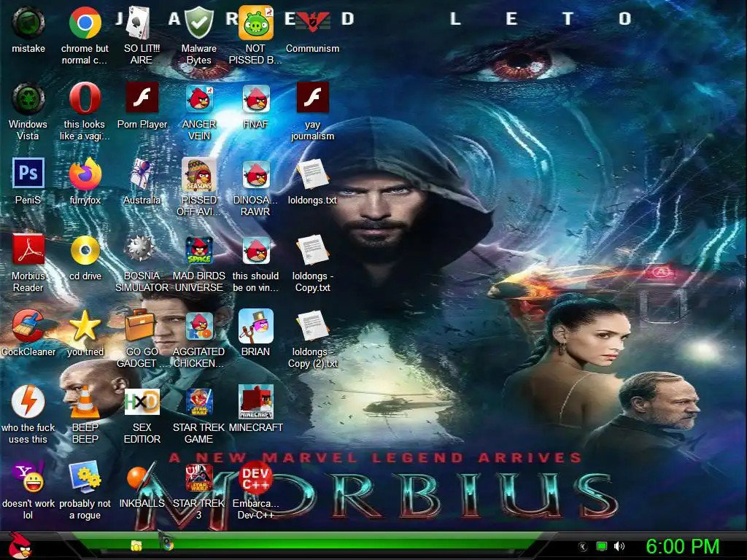Open the 'mistake' desktop icon
747x560 pixels.
tap(28, 23)
